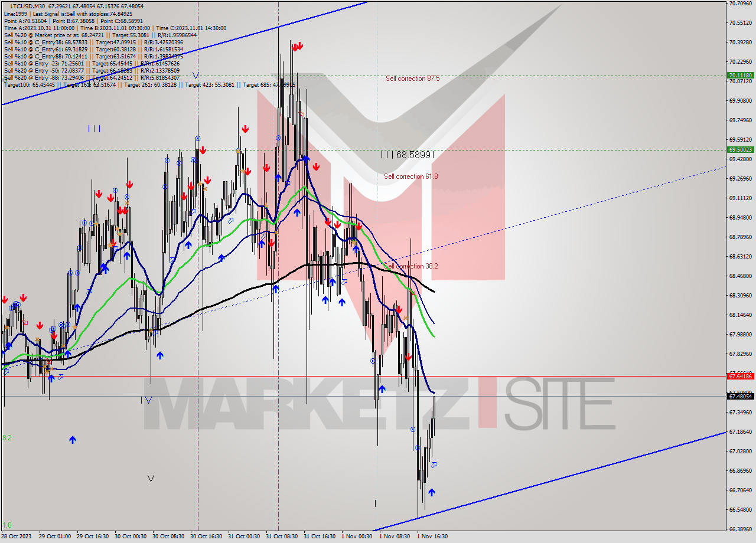
Task: Click the green 69.50023 price tag
Action: pos(740,150)
